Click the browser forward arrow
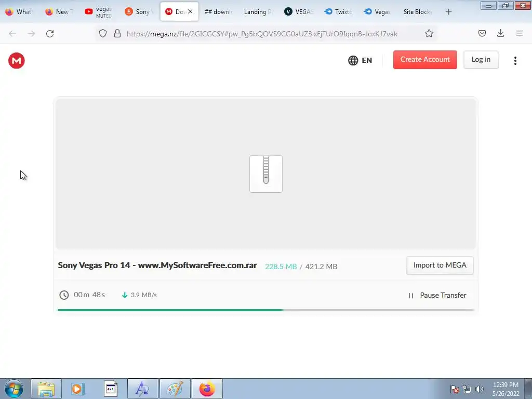 click(x=31, y=33)
